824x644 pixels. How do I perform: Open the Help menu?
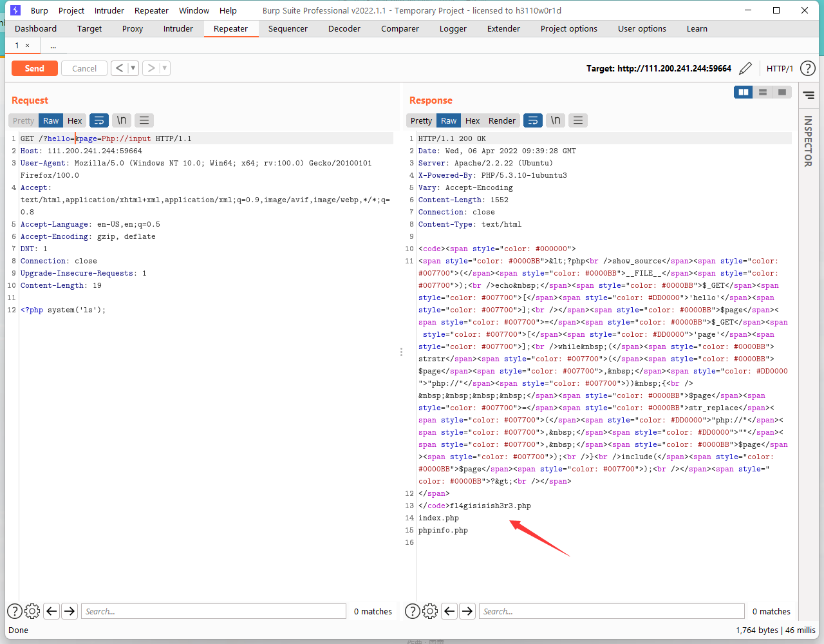coord(228,10)
